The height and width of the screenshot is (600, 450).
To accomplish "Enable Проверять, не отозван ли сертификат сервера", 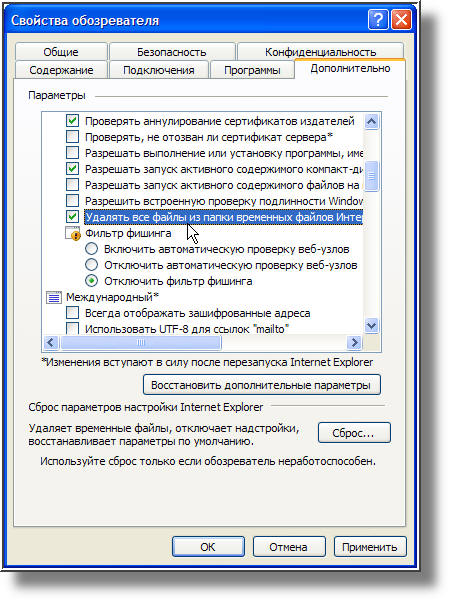I will 72,137.
